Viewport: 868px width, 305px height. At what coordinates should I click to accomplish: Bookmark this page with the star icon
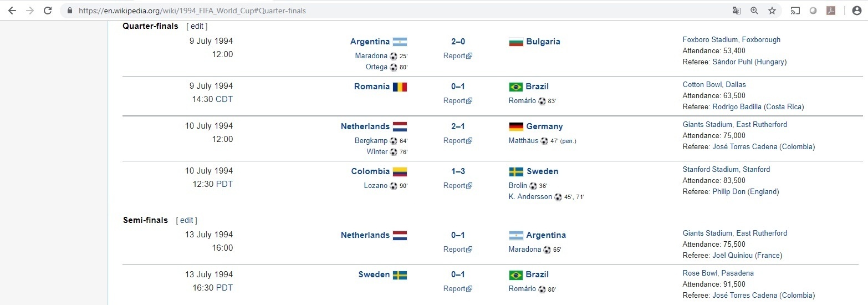(772, 11)
